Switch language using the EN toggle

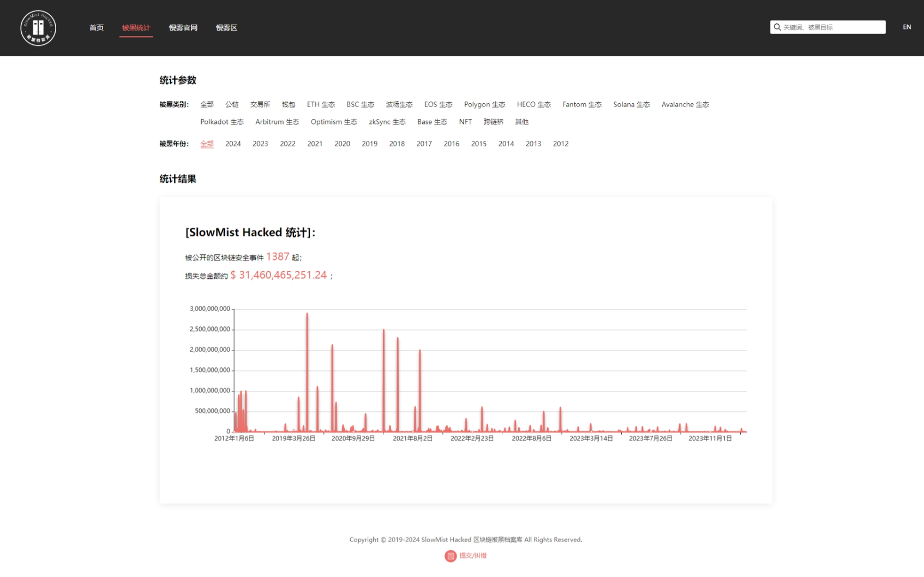[907, 27]
